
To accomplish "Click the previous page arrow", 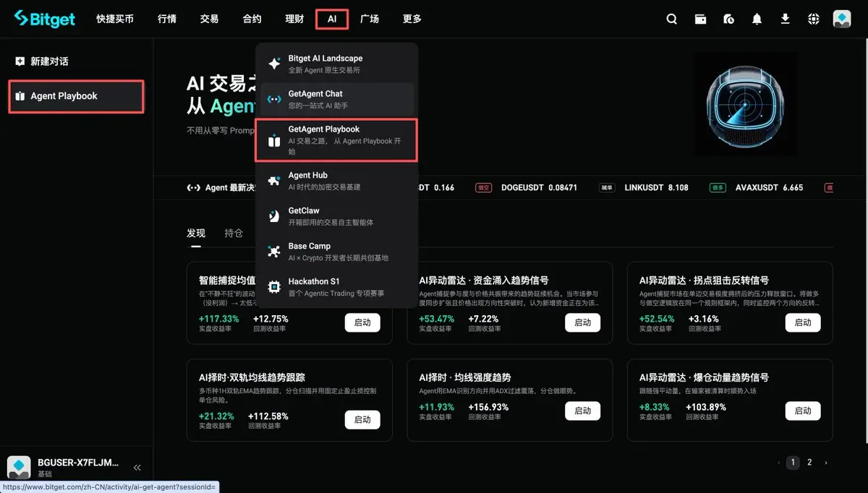I will click(x=778, y=463).
